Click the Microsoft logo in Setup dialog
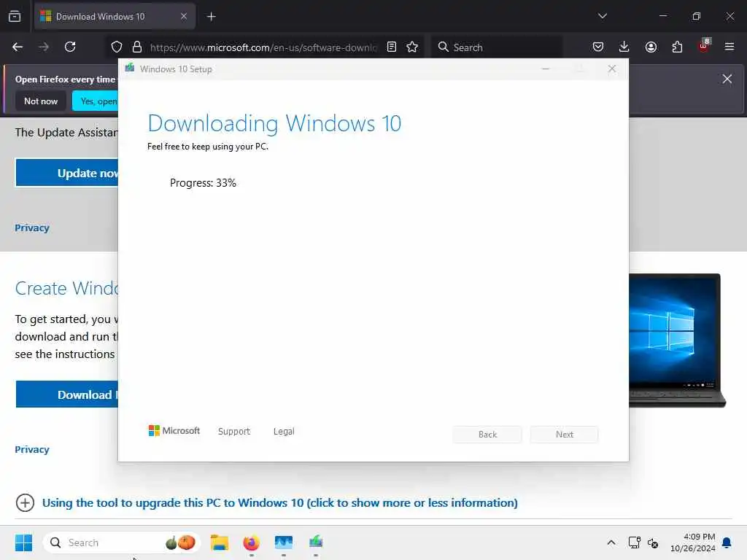Image resolution: width=747 pixels, height=560 pixels. coord(174,430)
